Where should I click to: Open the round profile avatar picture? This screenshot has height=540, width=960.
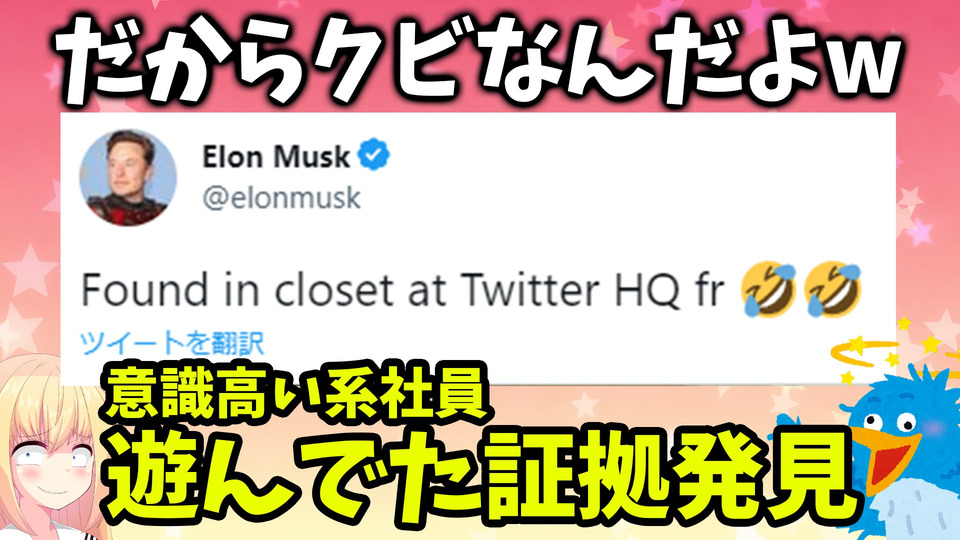coord(128,178)
